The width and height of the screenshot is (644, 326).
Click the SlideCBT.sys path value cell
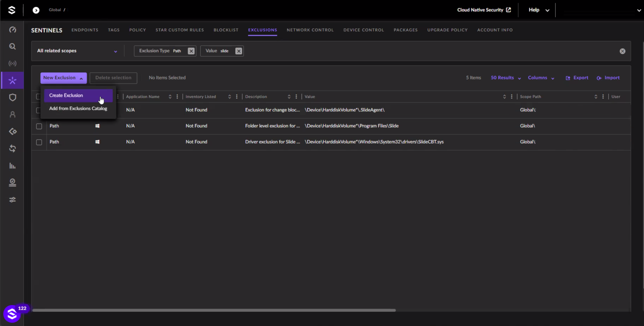point(374,142)
